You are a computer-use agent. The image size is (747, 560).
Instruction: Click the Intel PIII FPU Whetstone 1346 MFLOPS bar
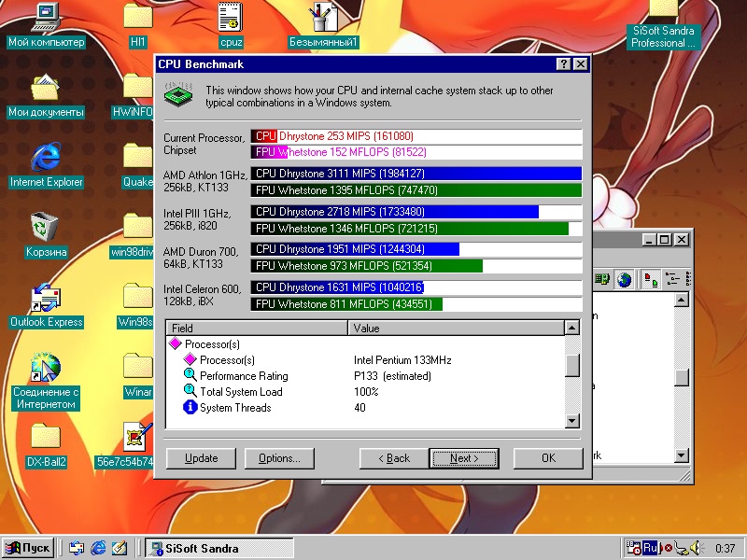(x=416, y=228)
